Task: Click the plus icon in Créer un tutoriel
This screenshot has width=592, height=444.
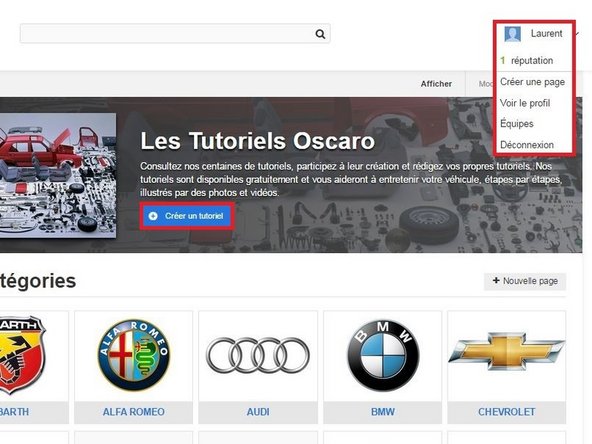Action: 153,216
